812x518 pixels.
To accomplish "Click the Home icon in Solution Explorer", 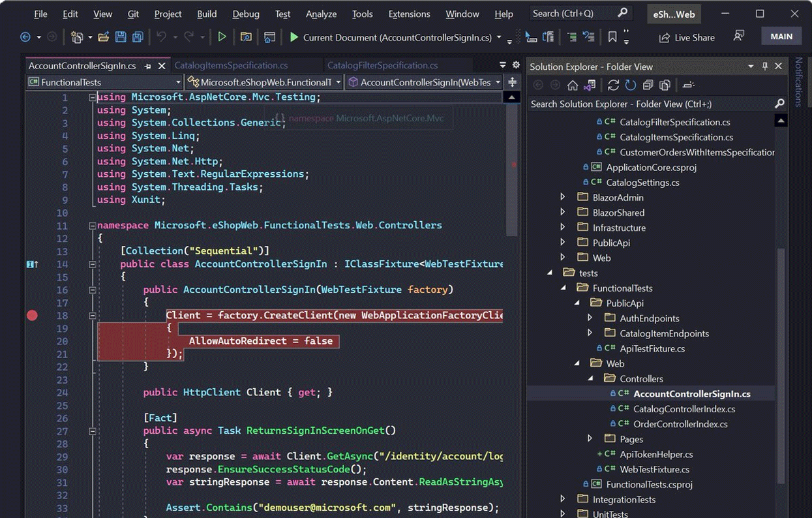I will pos(572,85).
